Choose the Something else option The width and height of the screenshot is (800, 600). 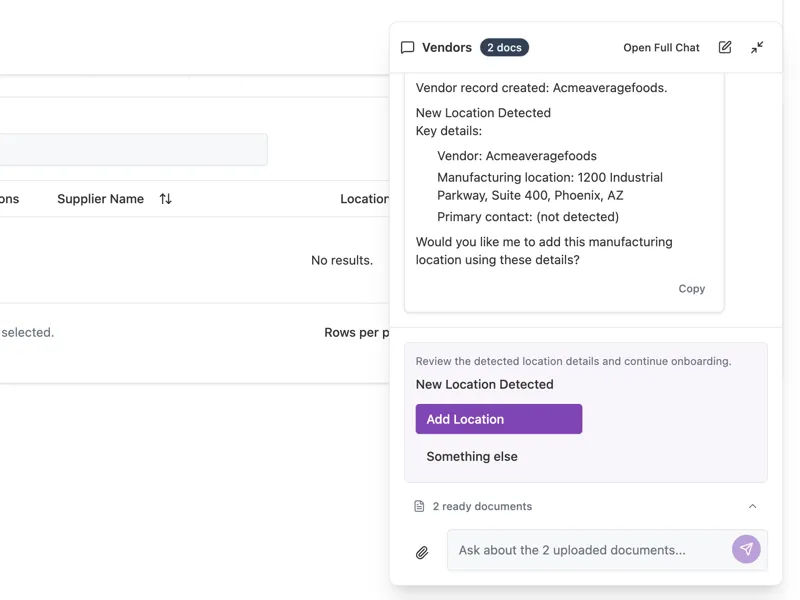472,456
